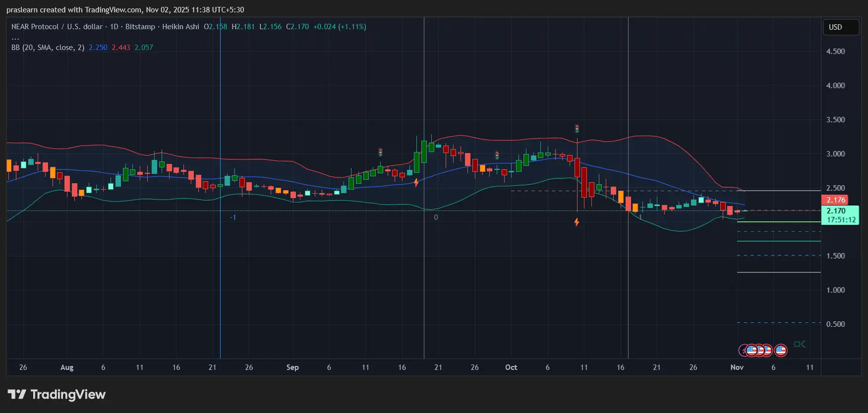Click the green sun and moon icon
868x413 pixels.
799,344
